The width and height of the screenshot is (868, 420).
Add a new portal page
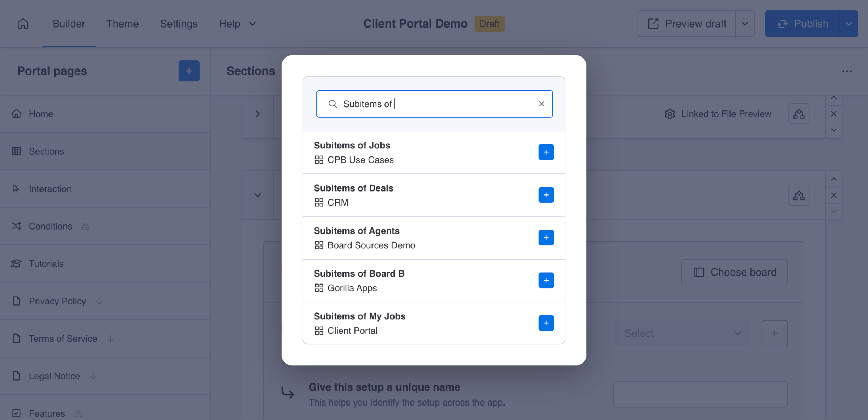tap(189, 71)
